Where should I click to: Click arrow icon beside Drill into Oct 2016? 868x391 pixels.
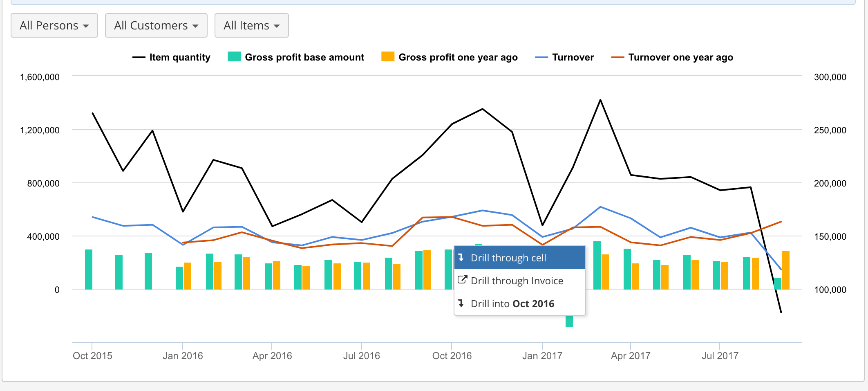pyautogui.click(x=461, y=303)
